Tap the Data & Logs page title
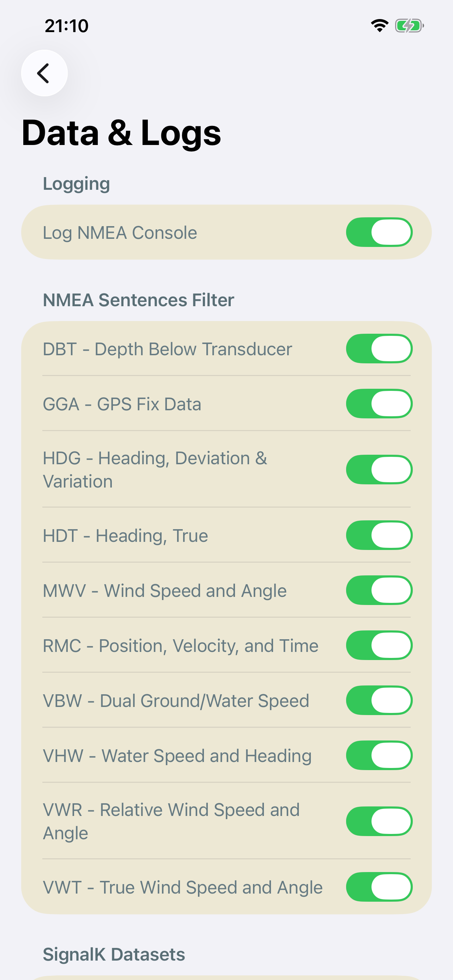Image resolution: width=453 pixels, height=980 pixels. pyautogui.click(x=121, y=132)
